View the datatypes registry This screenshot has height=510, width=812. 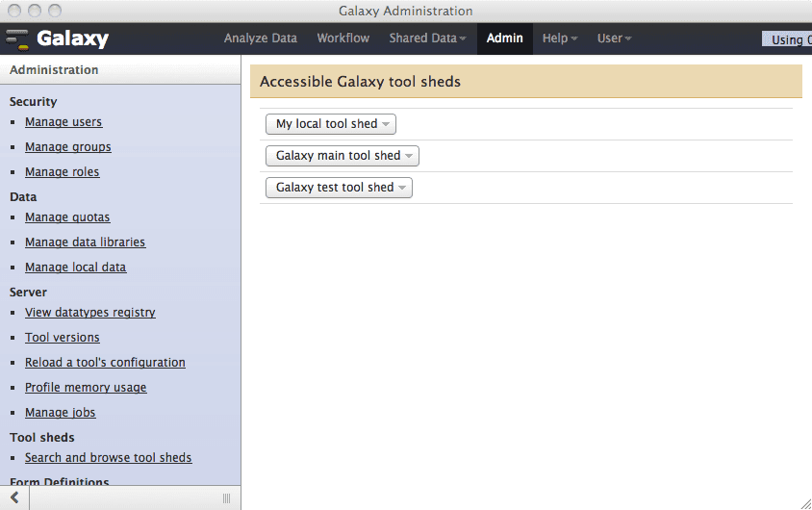tap(90, 313)
